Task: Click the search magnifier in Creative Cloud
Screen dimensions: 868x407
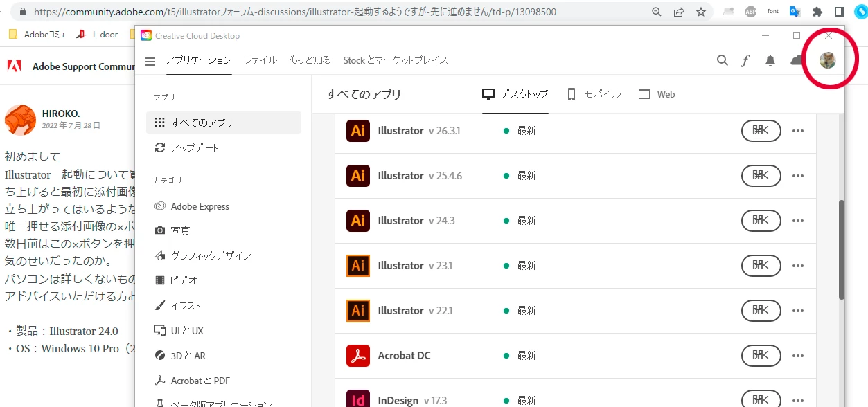Action: point(723,60)
